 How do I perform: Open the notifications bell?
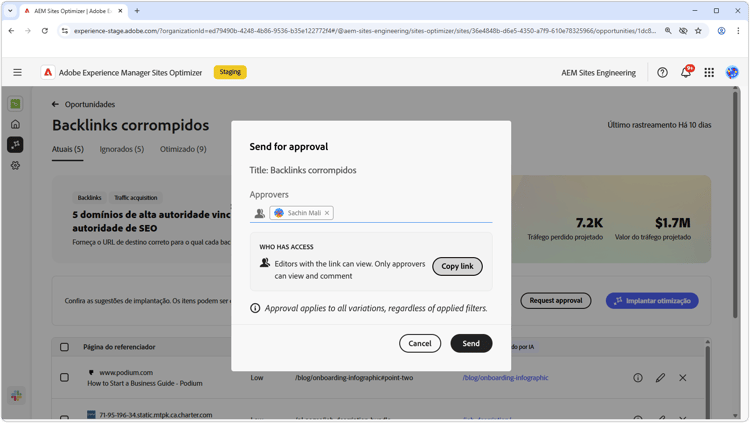[x=686, y=72]
